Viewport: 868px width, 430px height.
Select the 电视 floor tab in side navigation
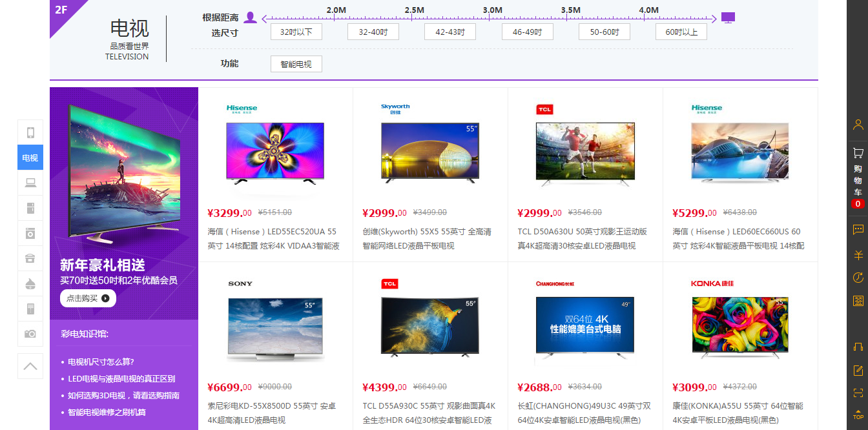(30, 158)
